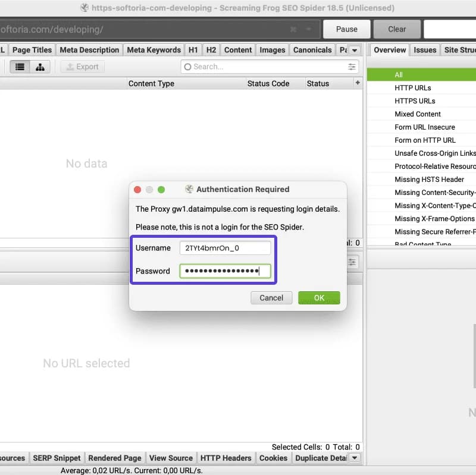Image resolution: width=476 pixels, height=475 pixels.
Task: Click the Status Code column header
Action: tap(270, 83)
